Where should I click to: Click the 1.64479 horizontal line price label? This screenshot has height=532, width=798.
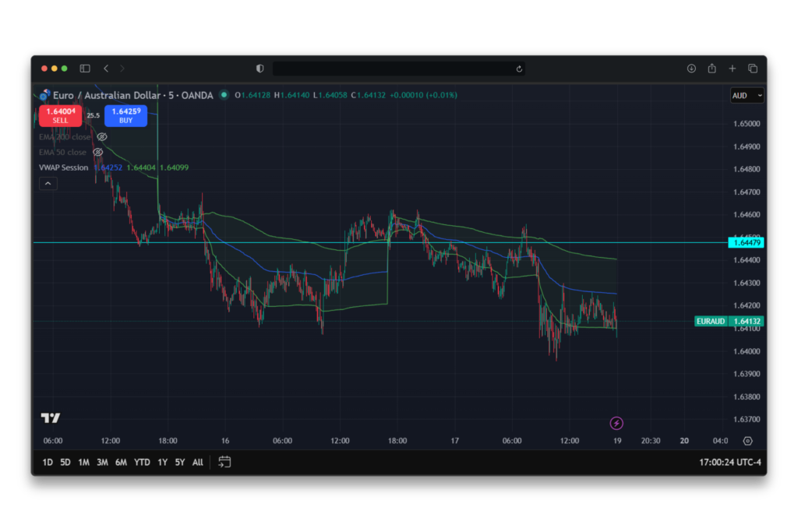click(747, 242)
